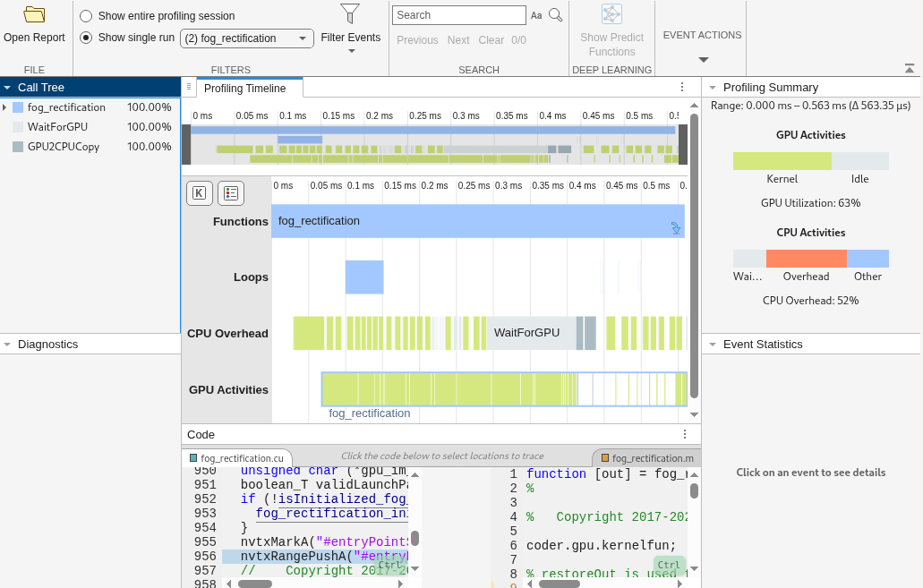This screenshot has width=923, height=588.
Task: Collapse the Call Tree panel
Action: tap(7, 87)
